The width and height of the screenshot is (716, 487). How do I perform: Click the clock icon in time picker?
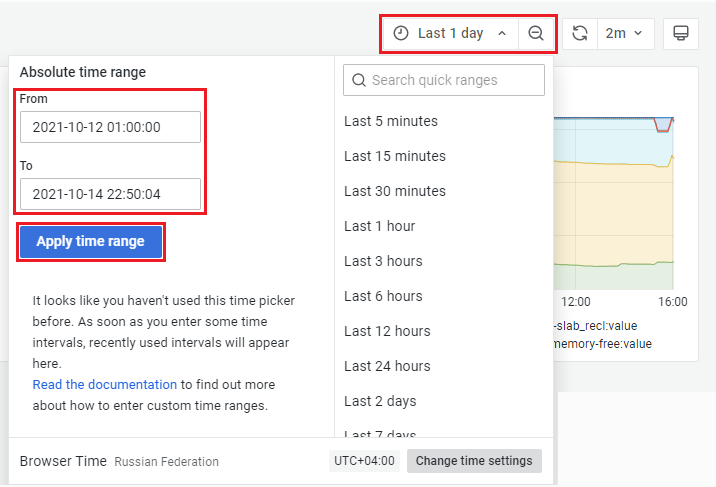click(x=401, y=33)
